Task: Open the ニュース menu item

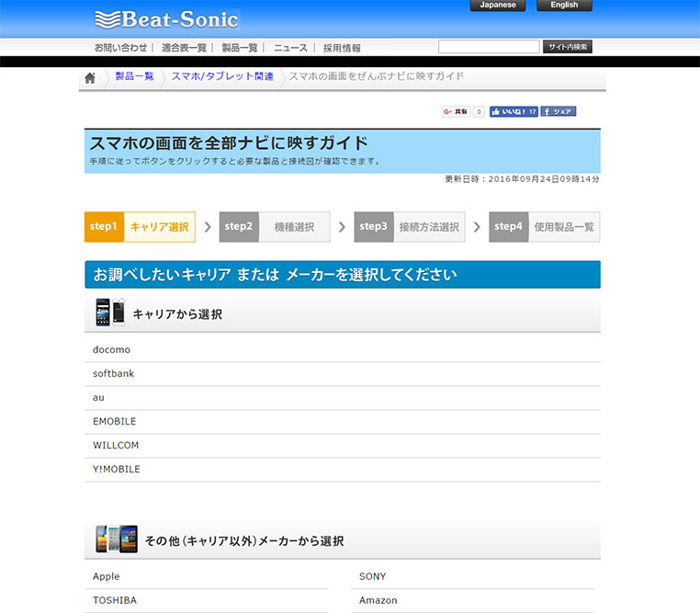Action: tap(290, 48)
